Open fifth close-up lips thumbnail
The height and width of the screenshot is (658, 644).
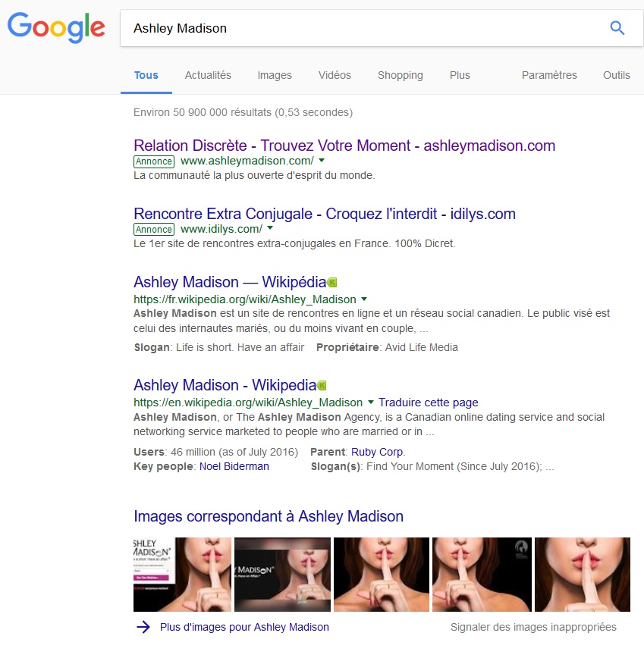pyautogui.click(x=583, y=575)
